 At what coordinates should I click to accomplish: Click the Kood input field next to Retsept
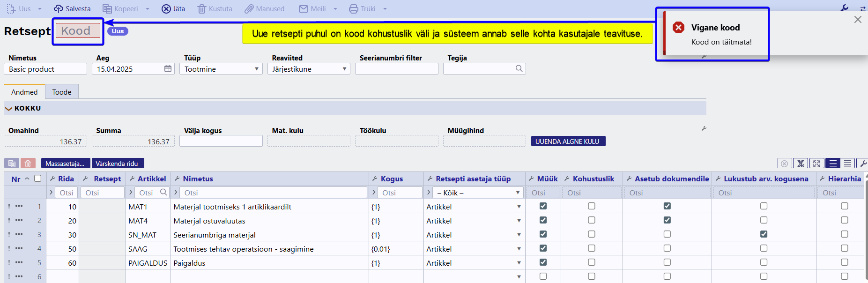click(x=78, y=31)
